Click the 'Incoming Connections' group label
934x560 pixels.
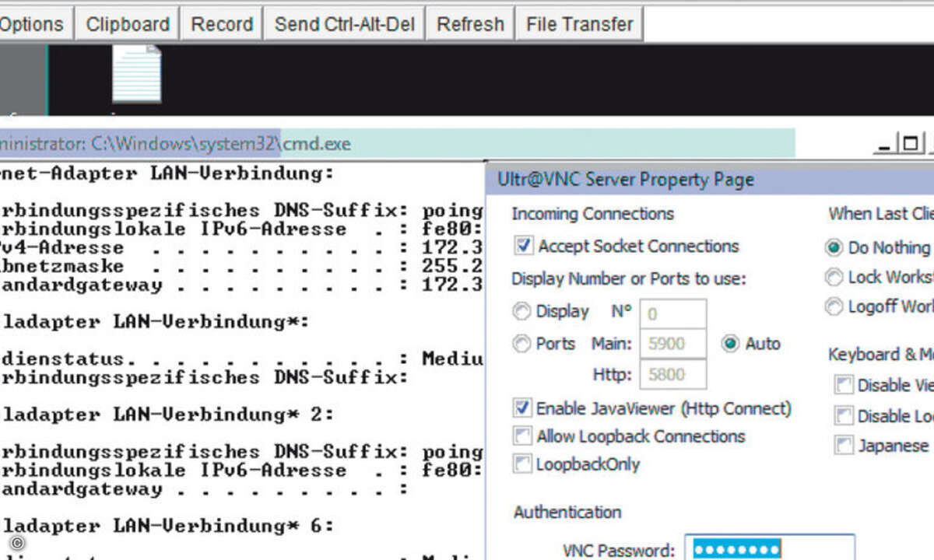[x=592, y=214]
